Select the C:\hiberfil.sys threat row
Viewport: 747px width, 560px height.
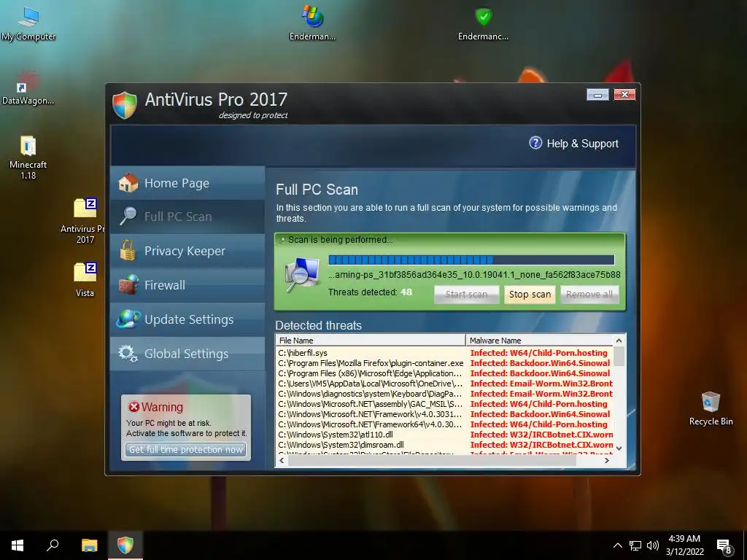click(444, 353)
